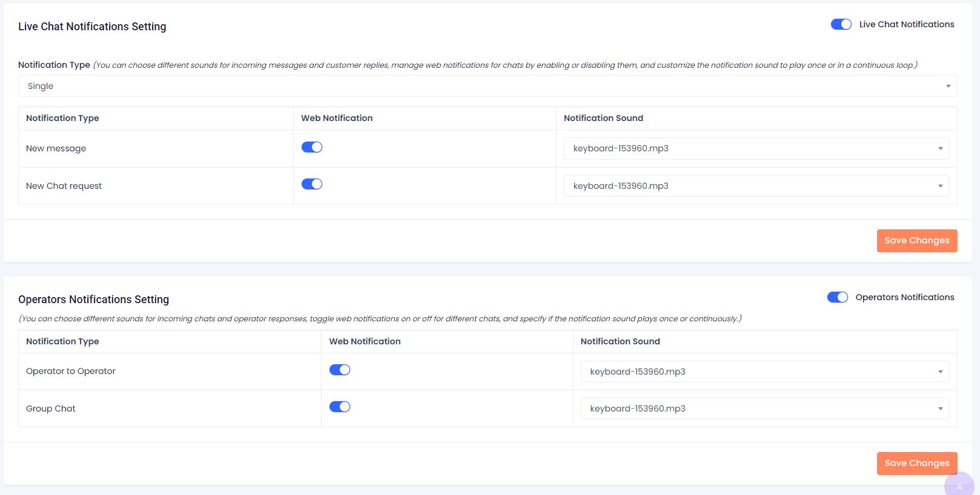This screenshot has height=495, width=980.
Task: Click the 'Live Chat Notifications' toggle label
Action: click(x=906, y=24)
